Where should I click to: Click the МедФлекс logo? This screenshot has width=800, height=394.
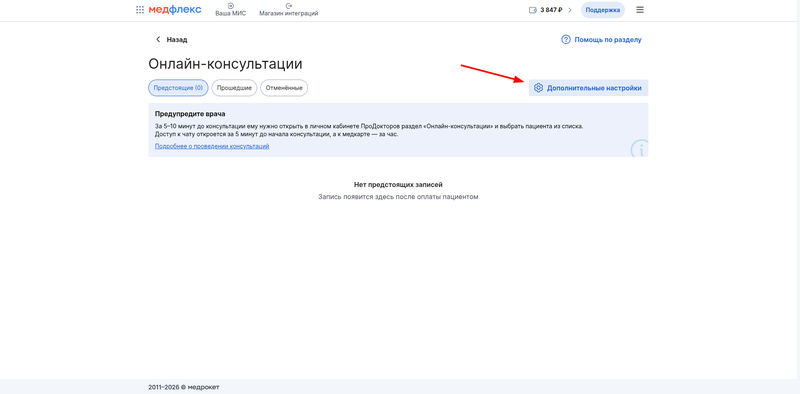tap(175, 10)
